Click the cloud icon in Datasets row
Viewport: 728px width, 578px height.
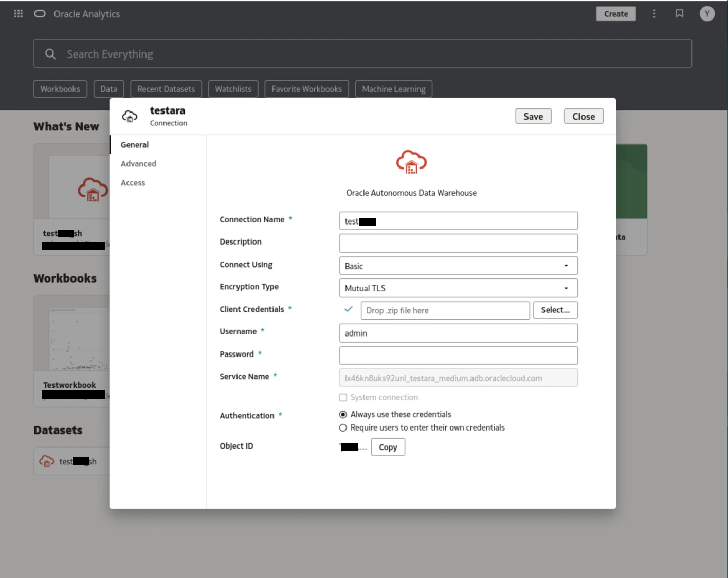click(x=47, y=461)
